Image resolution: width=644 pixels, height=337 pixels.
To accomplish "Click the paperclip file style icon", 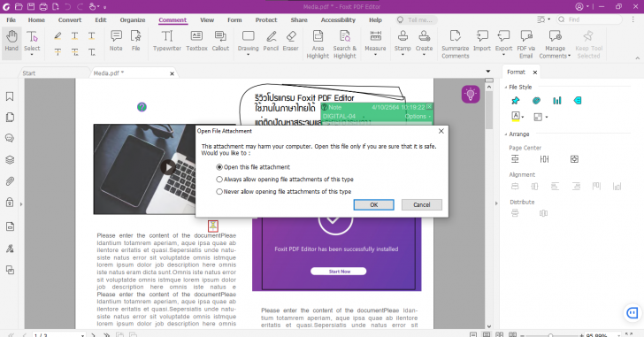I will tap(536, 101).
